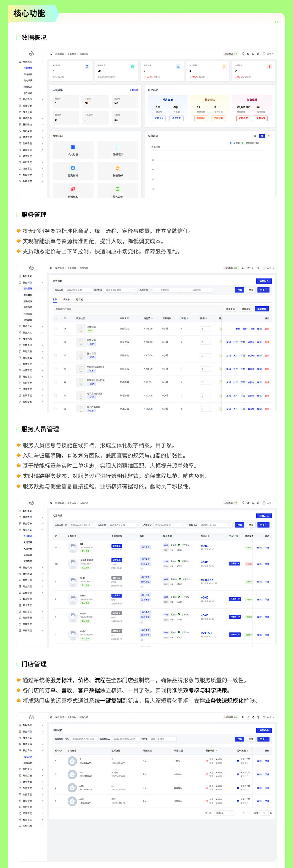Click the 处理退款 button under 待办订单
Viewport: 293px width, 868px height.
(x=176, y=118)
